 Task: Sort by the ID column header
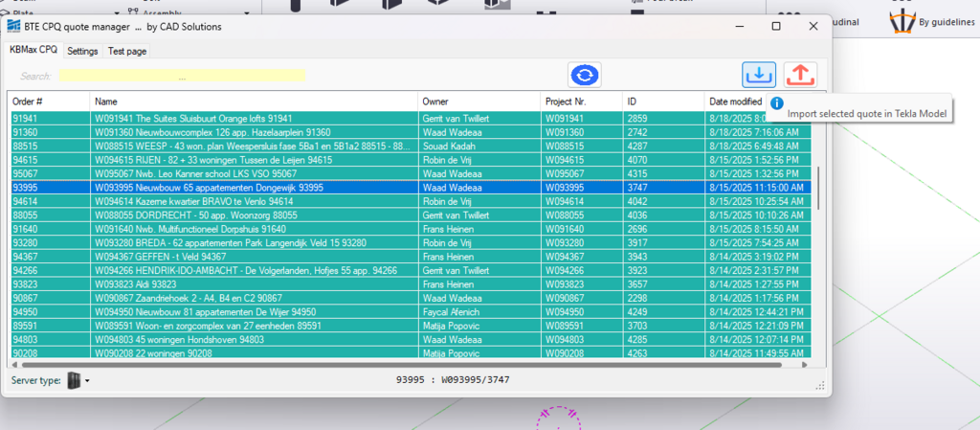point(661,102)
